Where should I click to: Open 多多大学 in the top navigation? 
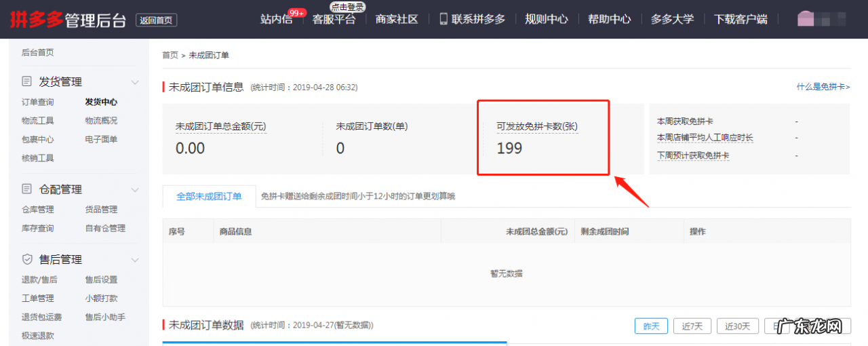click(x=672, y=19)
